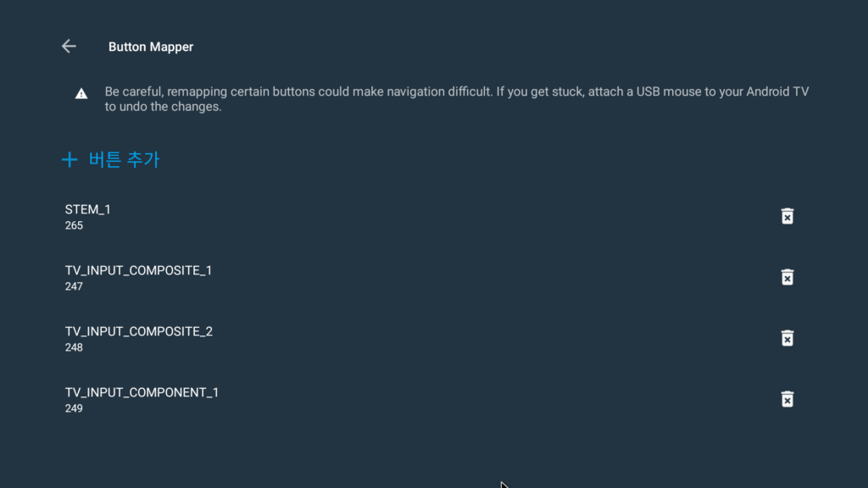Screen dimensions: 868x488
Task: Click key code 249
Action: 74,408
